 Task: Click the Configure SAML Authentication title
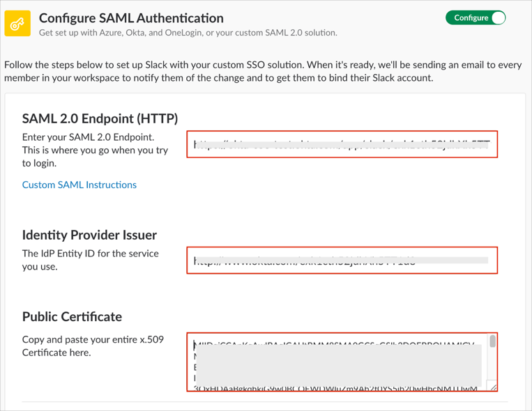[131, 18]
